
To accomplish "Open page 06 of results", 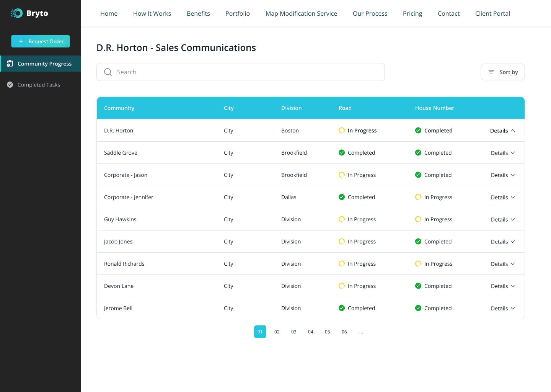I will 344,332.
